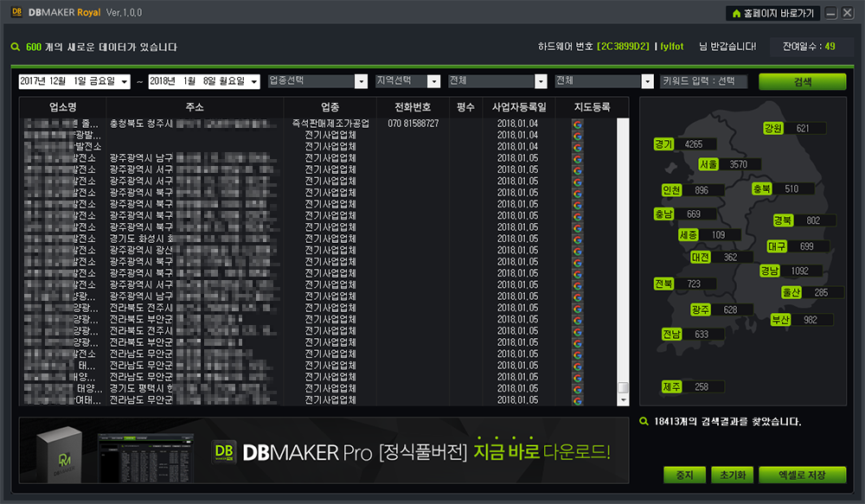Open the second 전체 dropdown before keyword field
This screenshot has height=504, width=865.
point(647,81)
